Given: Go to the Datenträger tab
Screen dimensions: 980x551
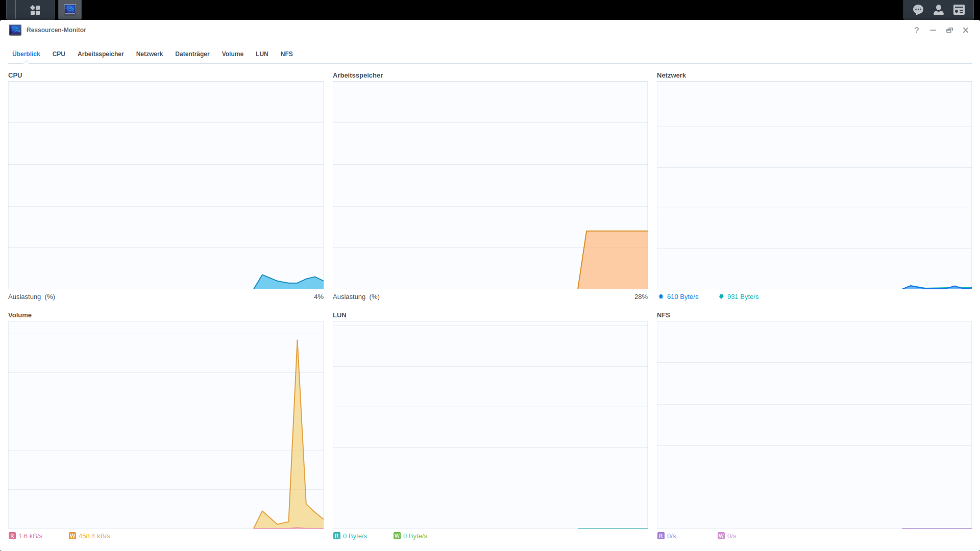Looking at the screenshot, I should (x=192, y=54).
